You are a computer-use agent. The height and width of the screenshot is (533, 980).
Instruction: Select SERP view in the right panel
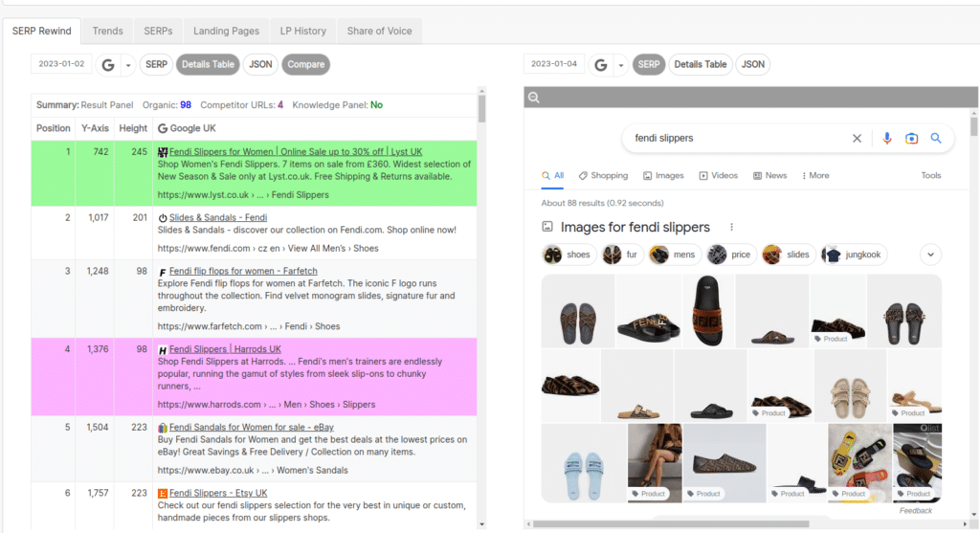649,64
